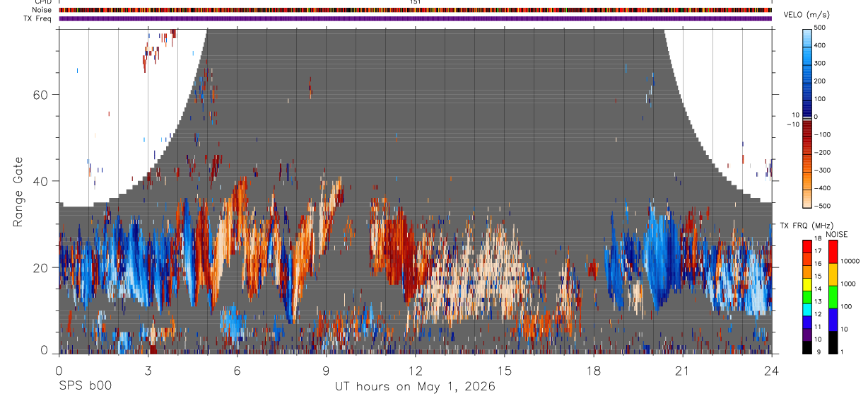Pick the green 13–14 MHz TX frequency swatch
Screen dimensions: 868x401
coord(807,297)
